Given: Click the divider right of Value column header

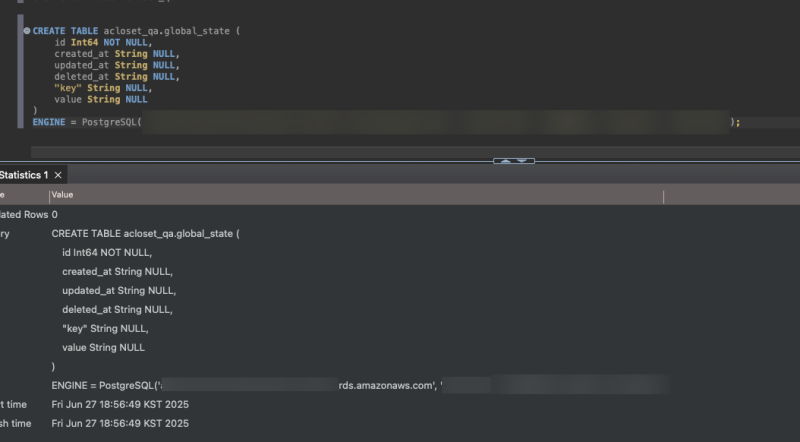Looking at the screenshot, I should coord(663,196).
